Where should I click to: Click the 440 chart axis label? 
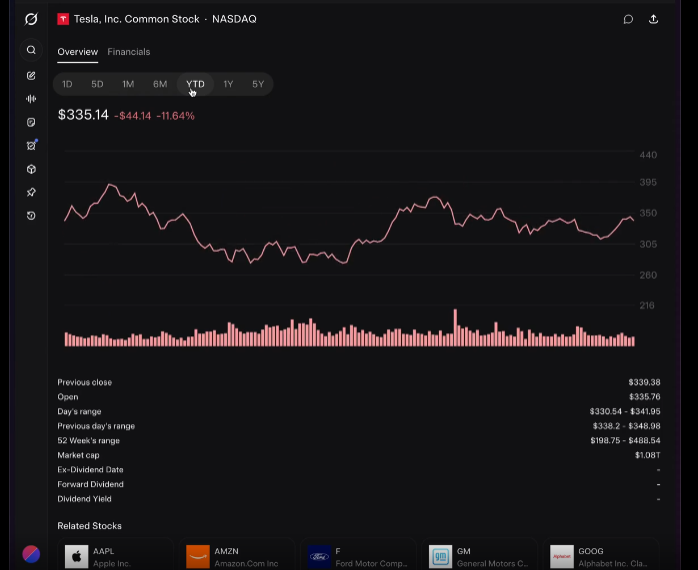pos(648,155)
